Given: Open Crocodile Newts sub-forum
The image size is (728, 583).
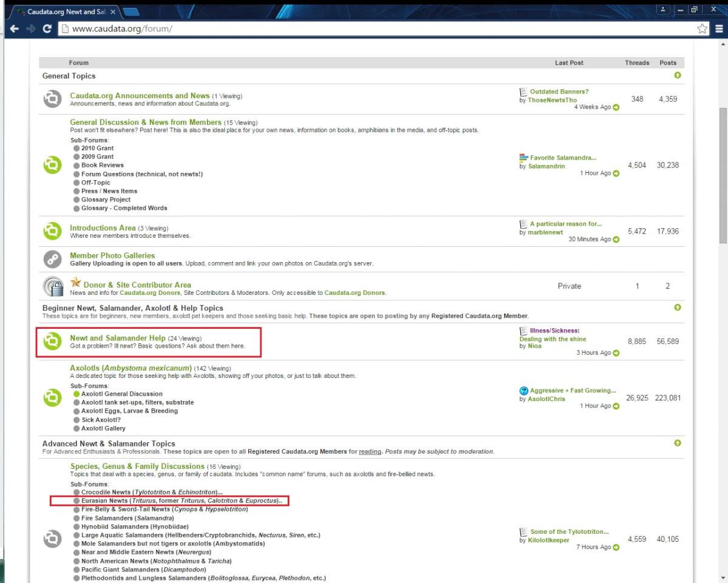Looking at the screenshot, I should pos(152,492).
